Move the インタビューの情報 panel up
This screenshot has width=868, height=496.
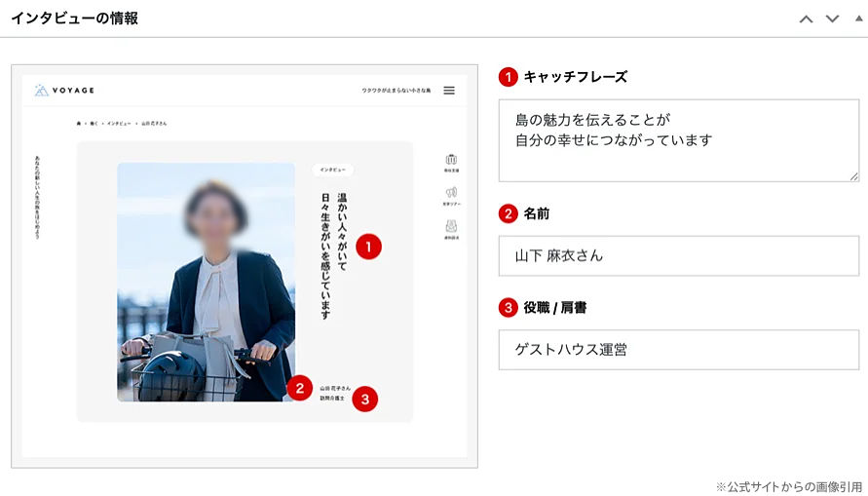806,19
